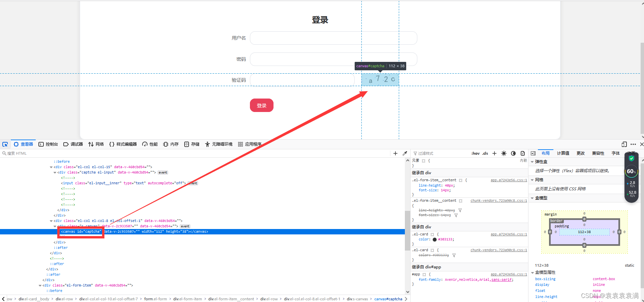Viewport: 644px width, 302px height.
Task: Collapse the div el-col el-col-15 node
Action: [x=51, y=167]
